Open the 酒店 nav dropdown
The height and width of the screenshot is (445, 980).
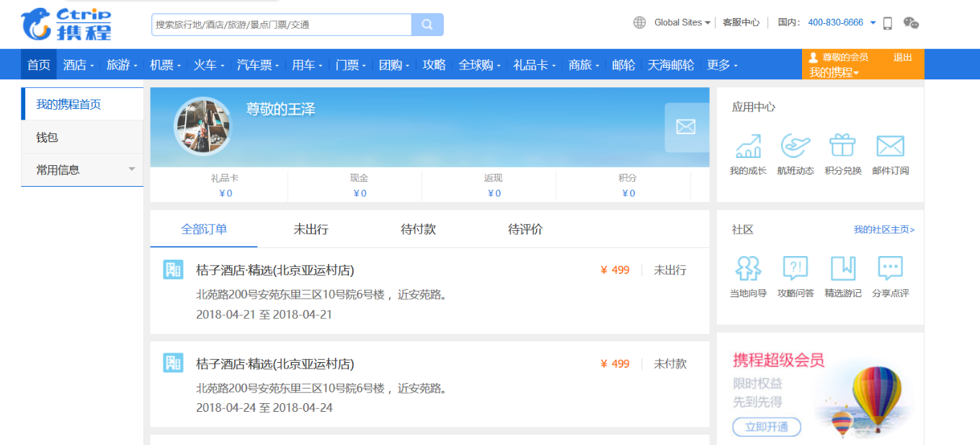[78, 65]
